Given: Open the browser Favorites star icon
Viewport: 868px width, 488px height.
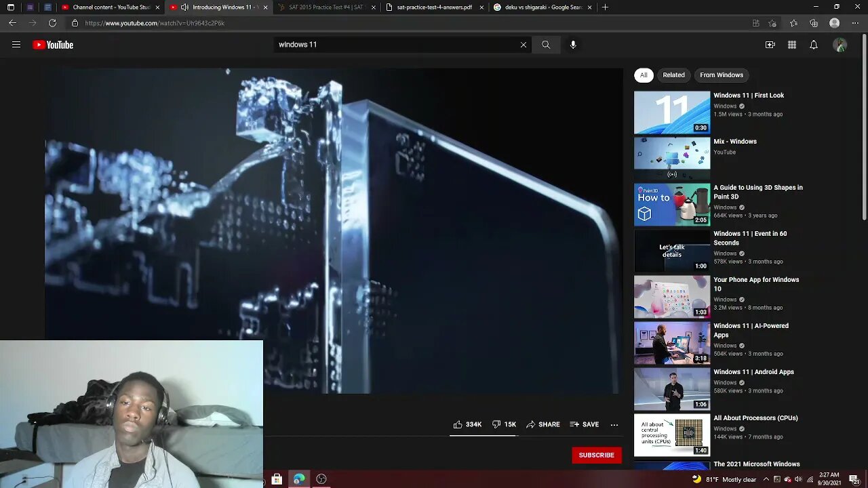Looking at the screenshot, I should [x=794, y=23].
